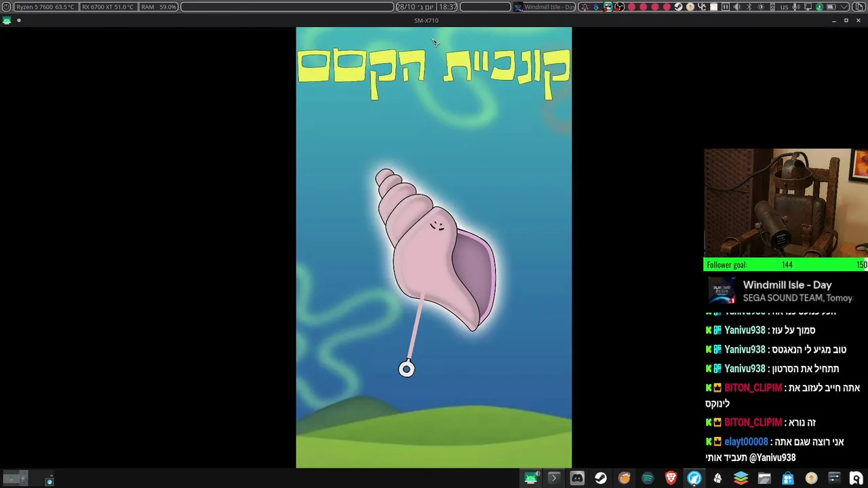
Task: Open the last white taskbar icon
Action: 856,479
